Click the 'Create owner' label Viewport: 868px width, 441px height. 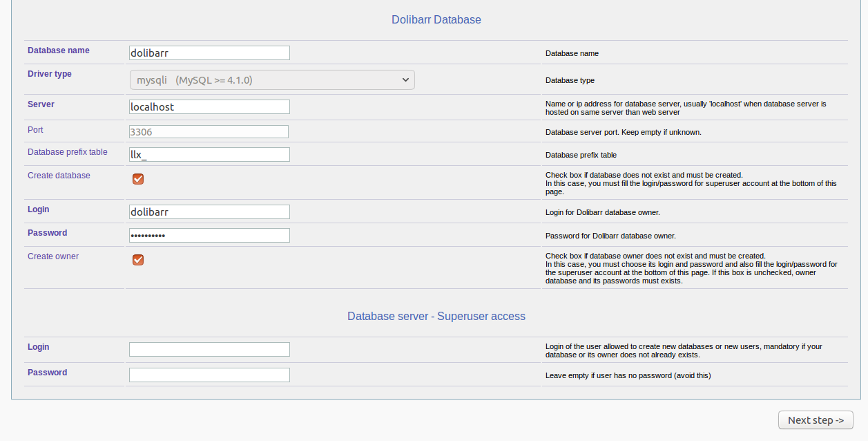[53, 256]
